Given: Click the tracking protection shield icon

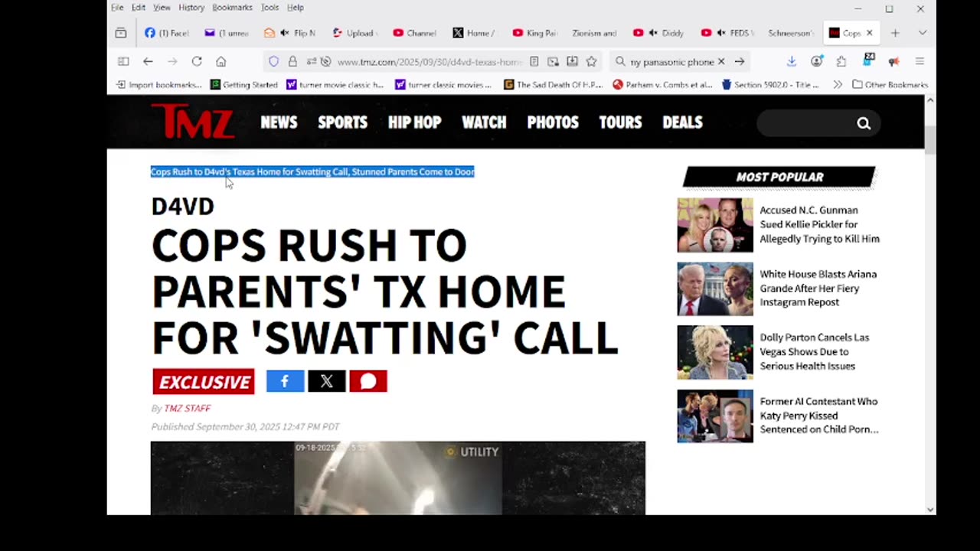Looking at the screenshot, I should coord(273,61).
